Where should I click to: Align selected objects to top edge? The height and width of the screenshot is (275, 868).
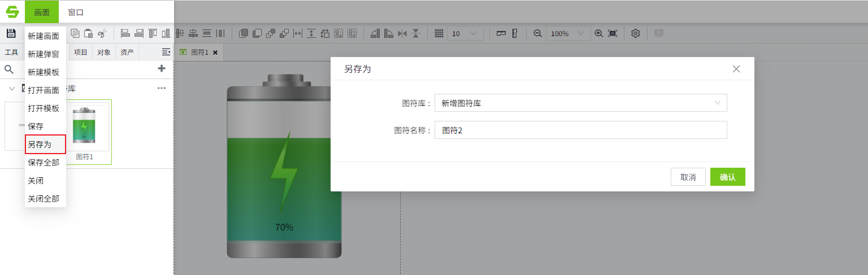click(x=153, y=33)
